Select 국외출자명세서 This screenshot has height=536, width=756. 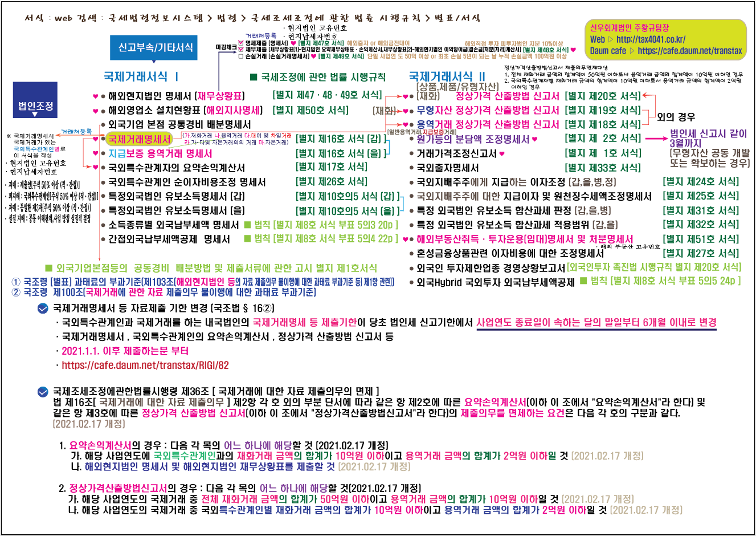tap(447, 168)
